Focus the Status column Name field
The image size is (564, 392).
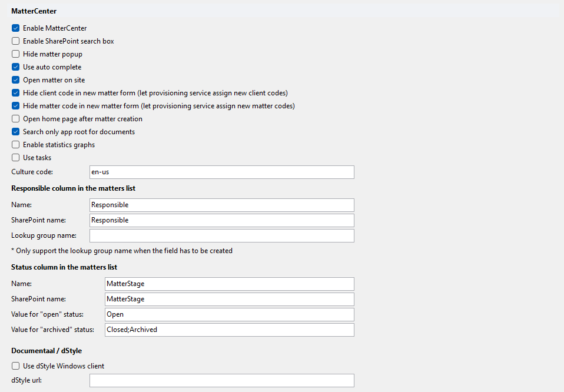click(230, 284)
